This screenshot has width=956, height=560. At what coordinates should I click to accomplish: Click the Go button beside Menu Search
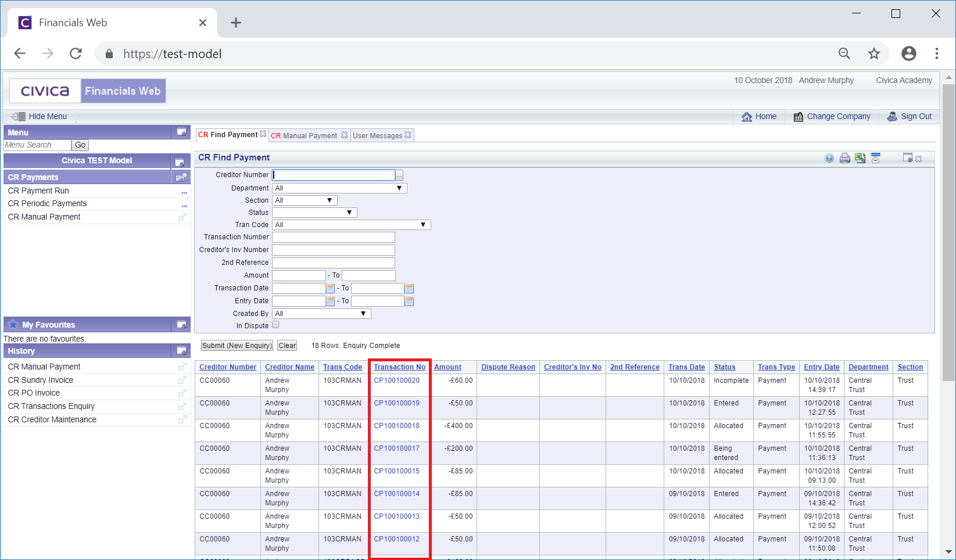[x=80, y=145]
